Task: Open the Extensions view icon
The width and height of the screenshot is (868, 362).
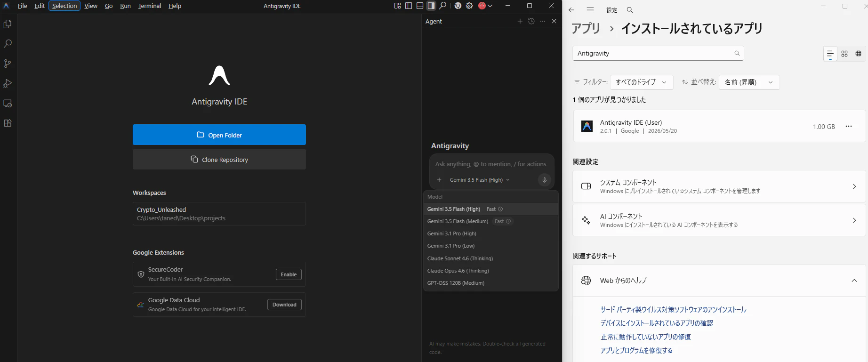Action: (x=8, y=123)
